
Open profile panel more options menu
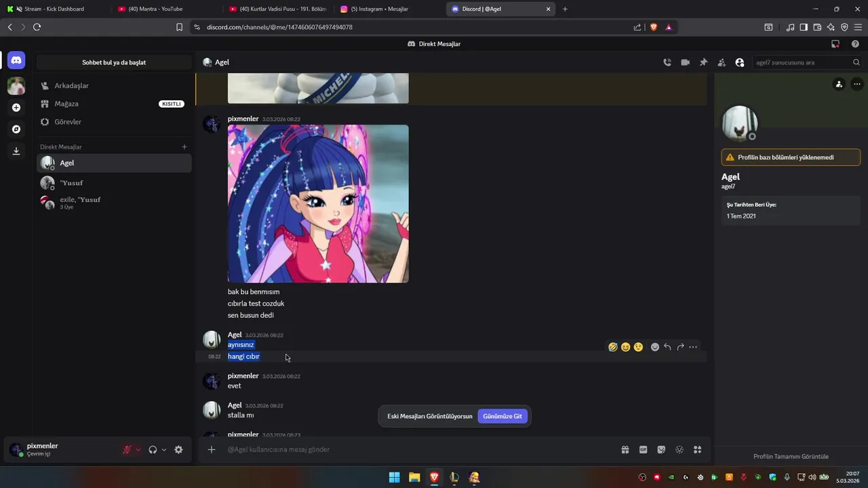tap(856, 84)
